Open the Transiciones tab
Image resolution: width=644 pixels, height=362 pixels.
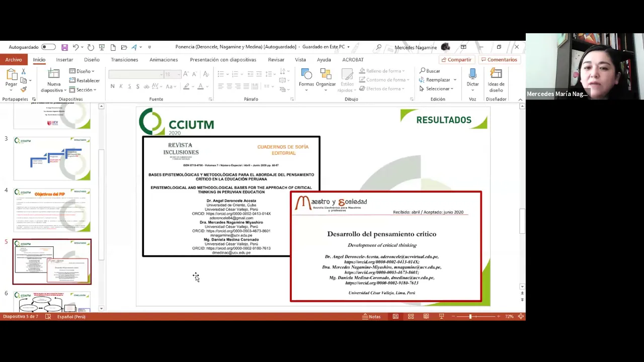[x=124, y=59]
